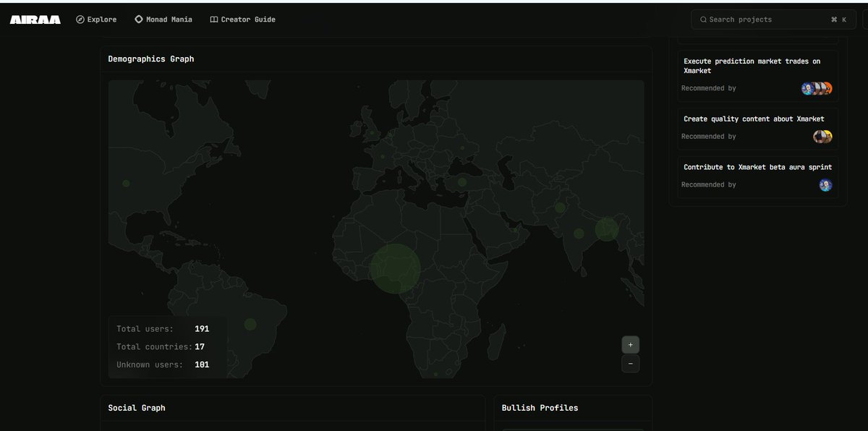The width and height of the screenshot is (868, 431).
Task: Zoom in on the demographics map
Action: pos(630,345)
